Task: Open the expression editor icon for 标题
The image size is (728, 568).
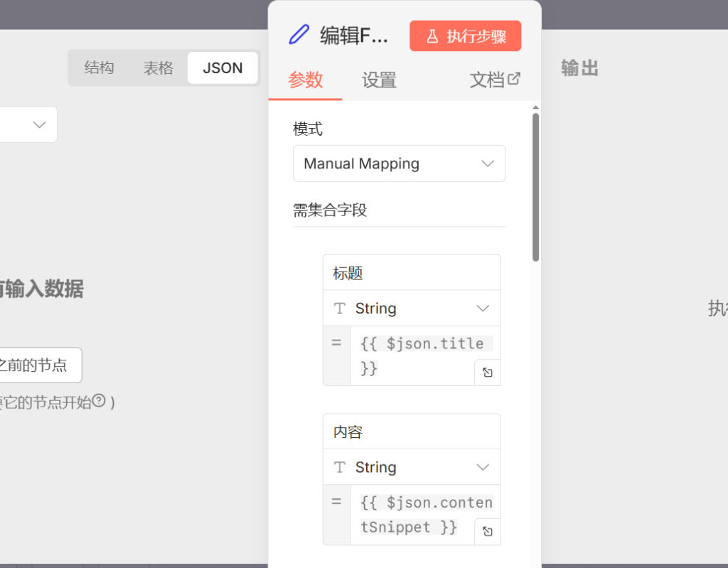Action: pos(488,372)
